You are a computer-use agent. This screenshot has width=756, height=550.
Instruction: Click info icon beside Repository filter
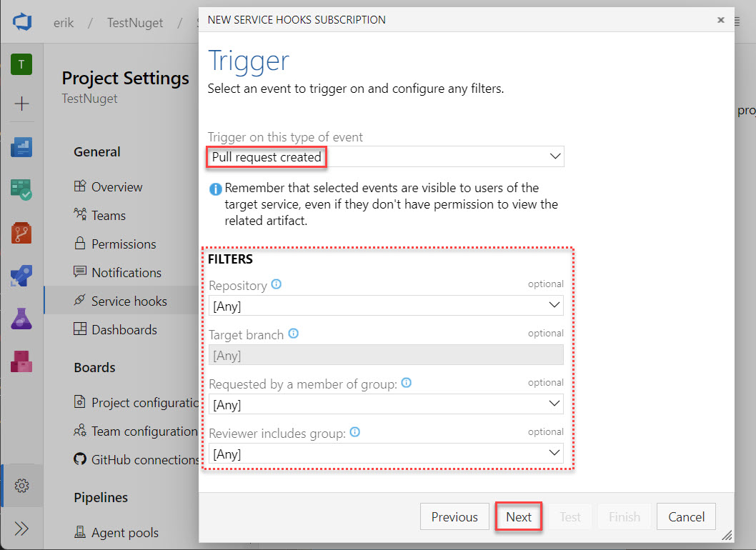tap(277, 284)
